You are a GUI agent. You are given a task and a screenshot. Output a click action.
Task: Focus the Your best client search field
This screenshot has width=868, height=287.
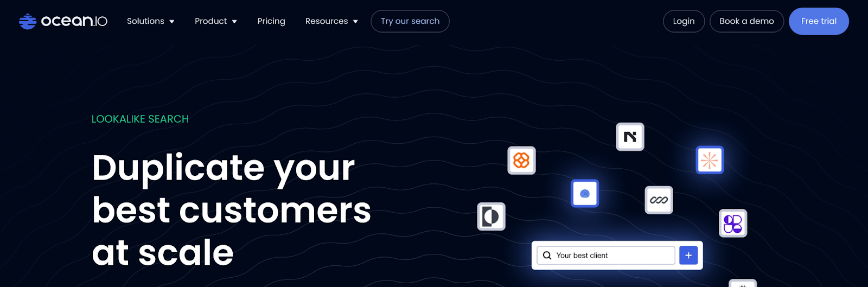[613, 256]
